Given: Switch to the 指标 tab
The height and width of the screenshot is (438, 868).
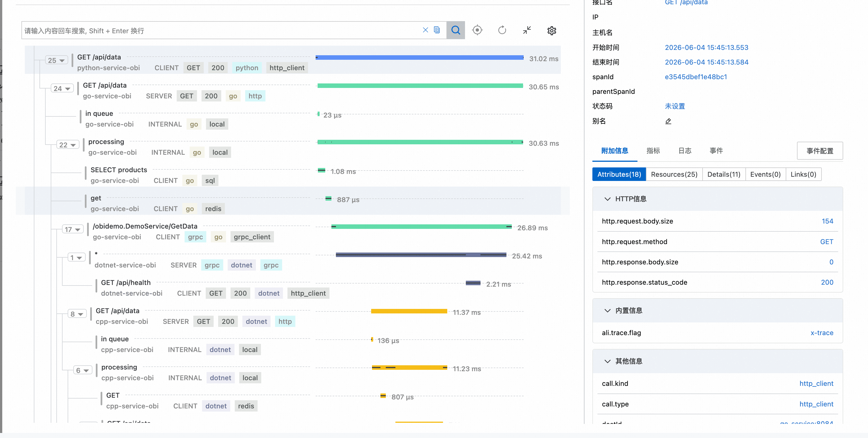Looking at the screenshot, I should point(653,151).
